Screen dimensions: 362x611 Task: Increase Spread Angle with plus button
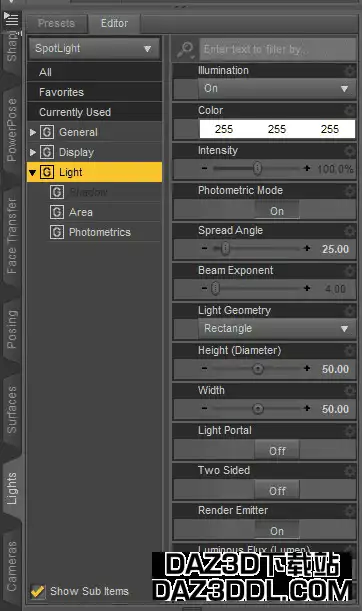pyautogui.click(x=307, y=248)
